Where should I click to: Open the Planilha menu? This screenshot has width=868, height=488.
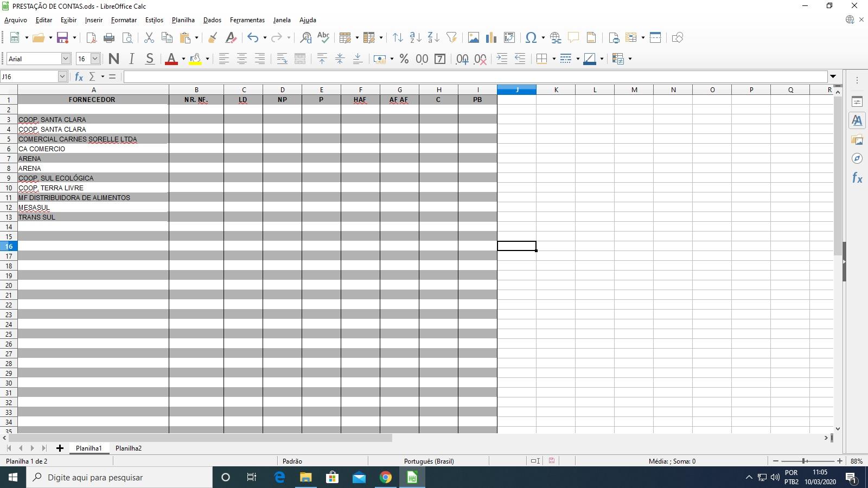[183, 20]
